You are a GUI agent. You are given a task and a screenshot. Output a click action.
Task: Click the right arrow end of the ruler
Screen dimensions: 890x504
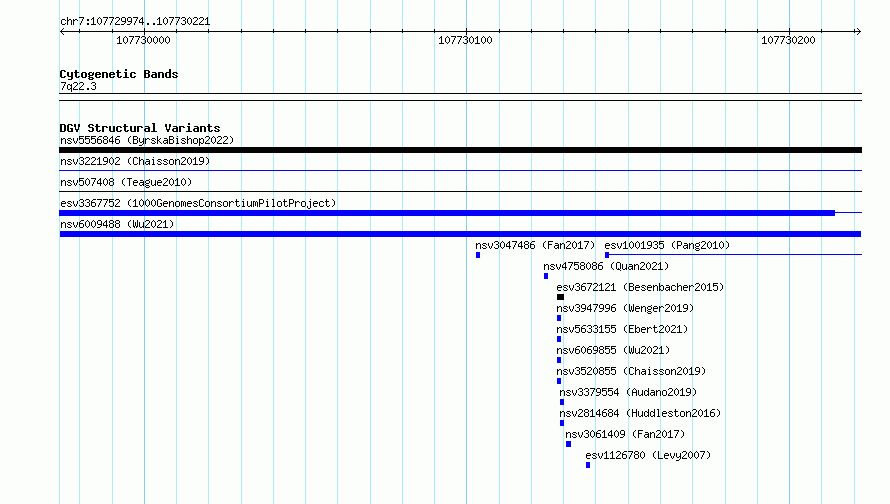[858, 32]
